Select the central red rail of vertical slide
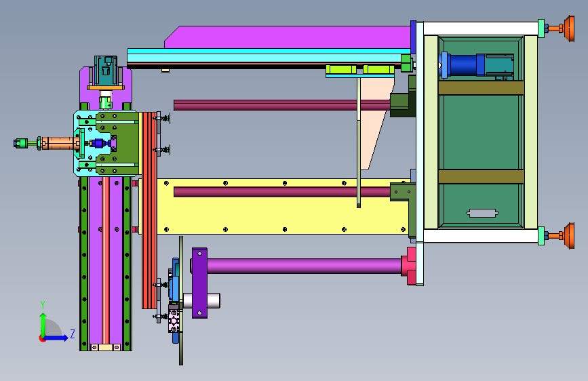The height and width of the screenshot is (381, 588). click(105, 260)
